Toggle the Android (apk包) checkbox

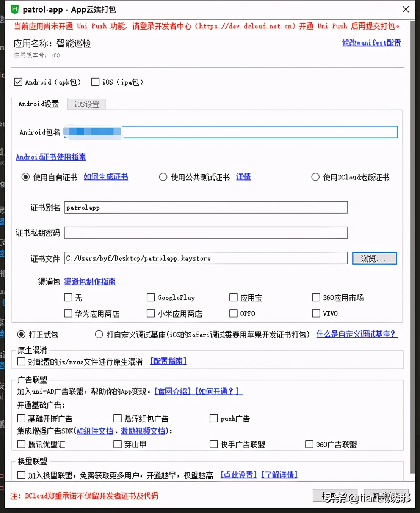(18, 82)
